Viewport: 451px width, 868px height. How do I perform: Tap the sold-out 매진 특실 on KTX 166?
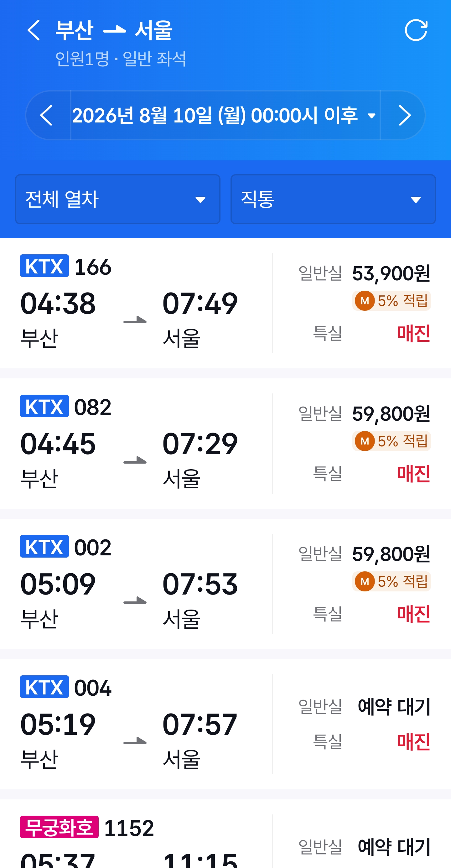click(413, 333)
